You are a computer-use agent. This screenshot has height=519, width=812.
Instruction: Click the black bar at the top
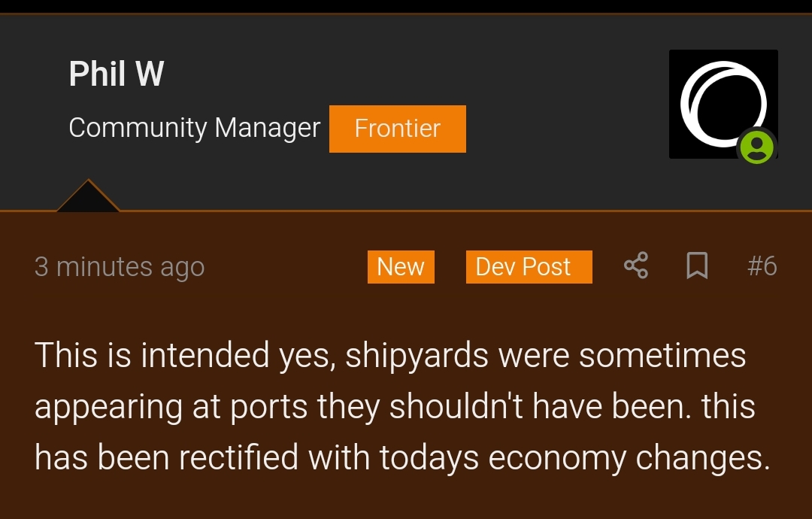coord(406,6)
